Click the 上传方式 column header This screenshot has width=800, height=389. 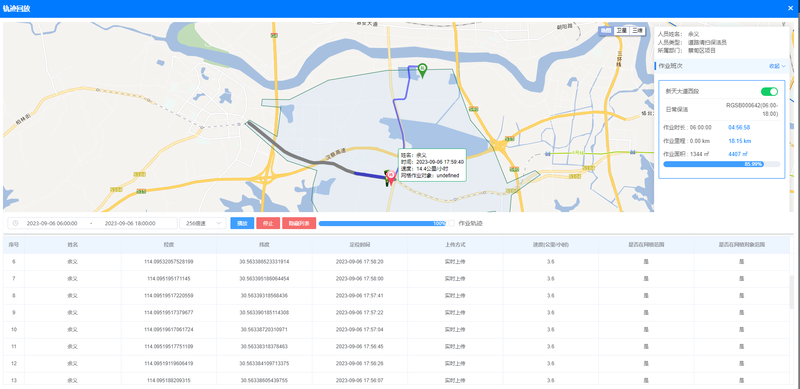tap(455, 245)
